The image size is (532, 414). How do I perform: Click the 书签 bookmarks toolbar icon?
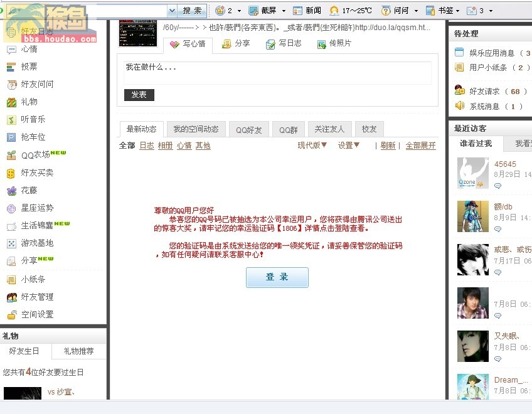(430, 11)
